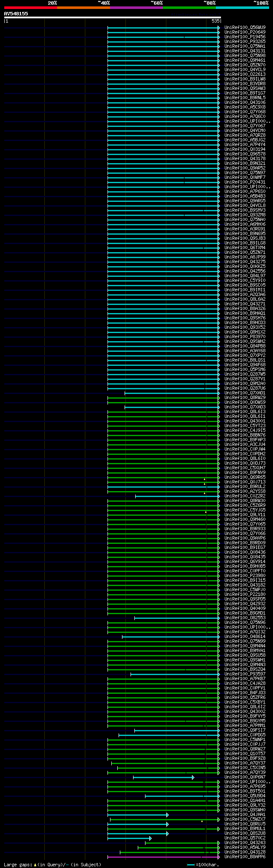Select the UniRef100_Q5ZN70 label
The width and height of the screenshot is (273, 868).
point(245,65)
